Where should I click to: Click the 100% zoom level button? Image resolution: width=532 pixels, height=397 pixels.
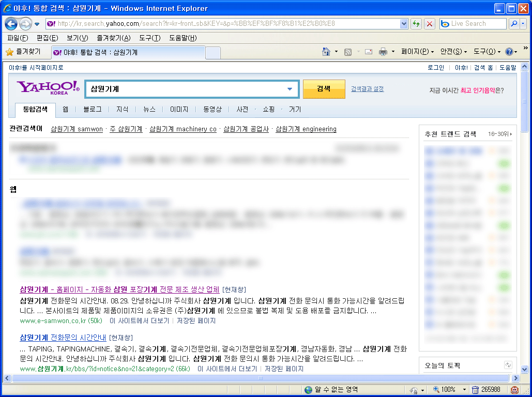coord(445,390)
